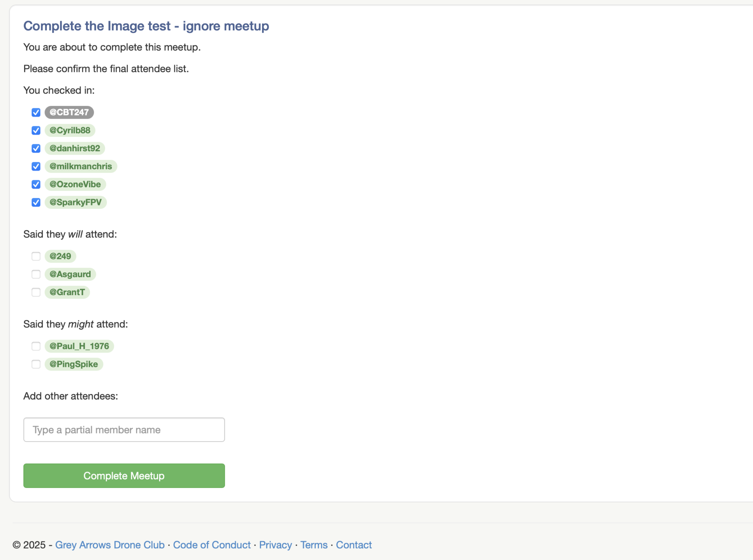Click the Contact footer link

click(x=354, y=545)
